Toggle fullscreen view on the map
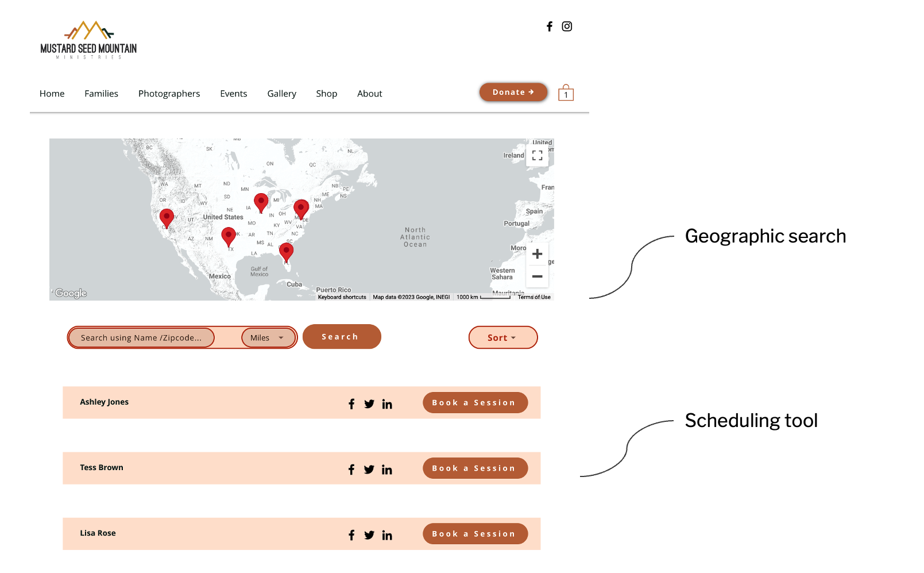The width and height of the screenshot is (924, 573). [537, 155]
